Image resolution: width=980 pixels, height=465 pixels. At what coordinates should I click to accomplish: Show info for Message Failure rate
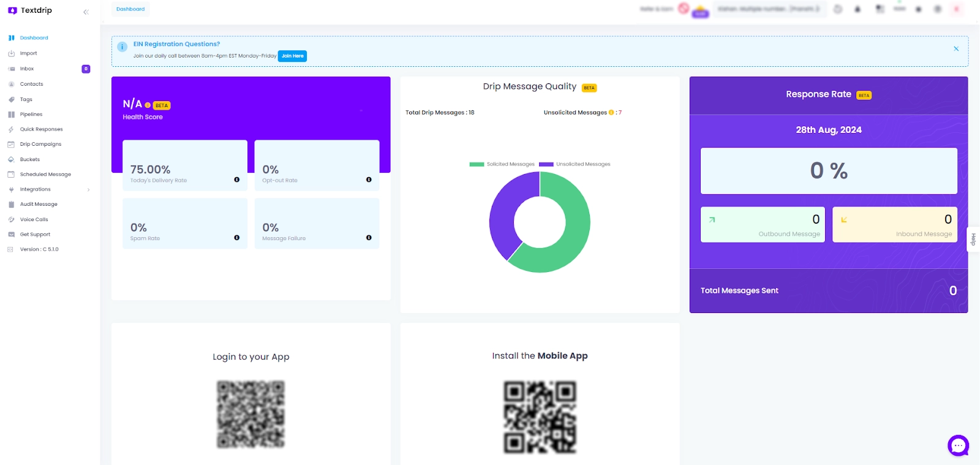click(x=369, y=238)
